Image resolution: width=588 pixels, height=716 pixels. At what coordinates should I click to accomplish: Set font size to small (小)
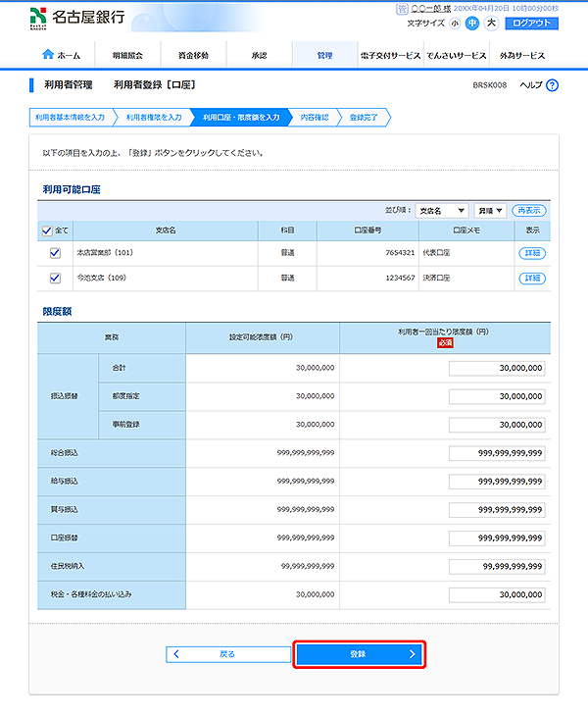457,23
